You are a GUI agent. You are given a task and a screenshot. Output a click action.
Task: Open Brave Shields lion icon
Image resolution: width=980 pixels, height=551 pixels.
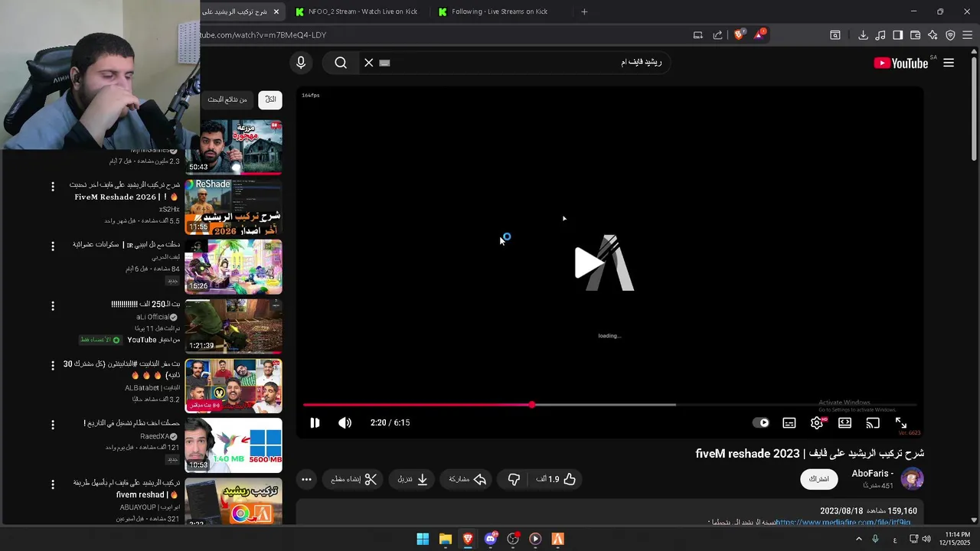[x=740, y=34]
